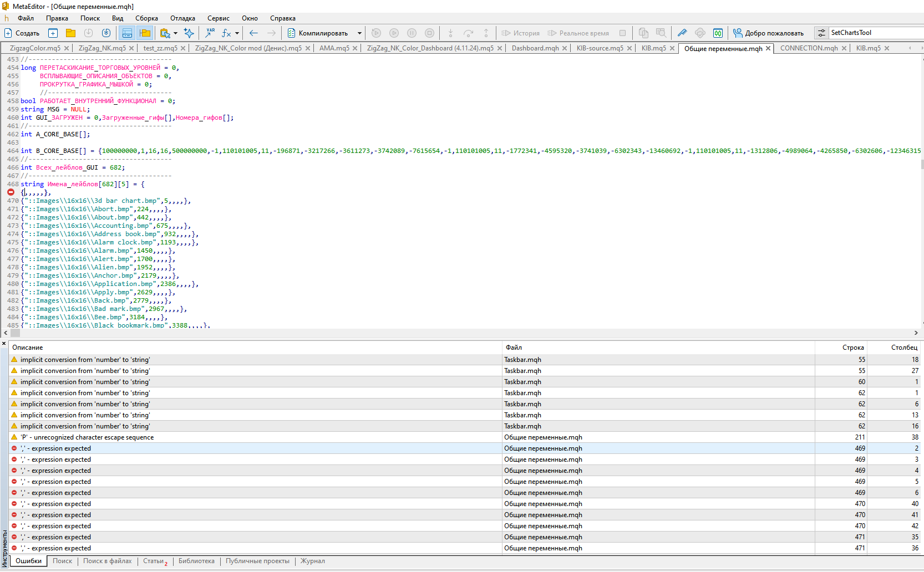Open the folder icon in toolbar
The width and height of the screenshot is (924, 572).
70,33
